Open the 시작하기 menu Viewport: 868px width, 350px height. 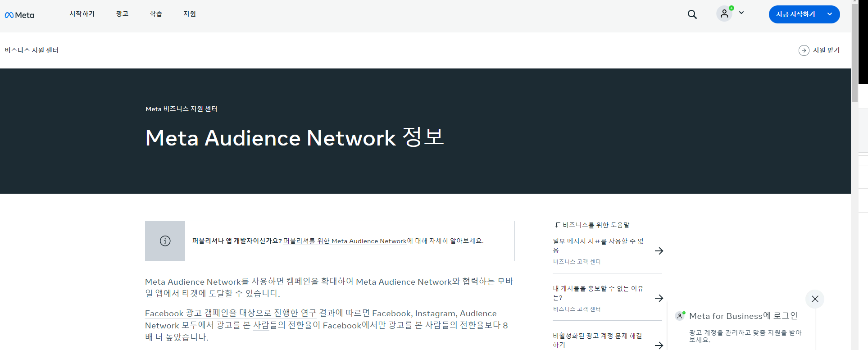[82, 14]
